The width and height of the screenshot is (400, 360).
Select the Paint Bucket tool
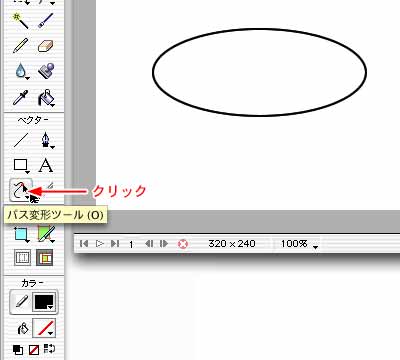point(46,97)
